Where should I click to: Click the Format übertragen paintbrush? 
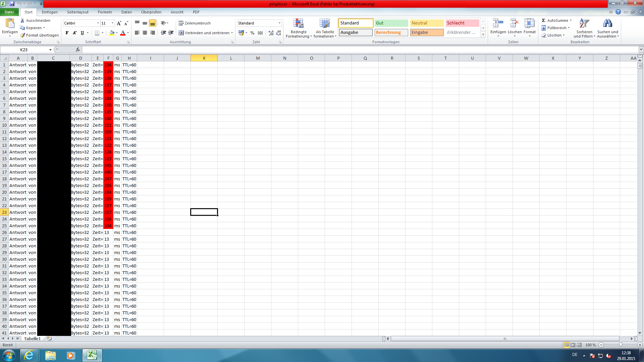click(x=22, y=35)
